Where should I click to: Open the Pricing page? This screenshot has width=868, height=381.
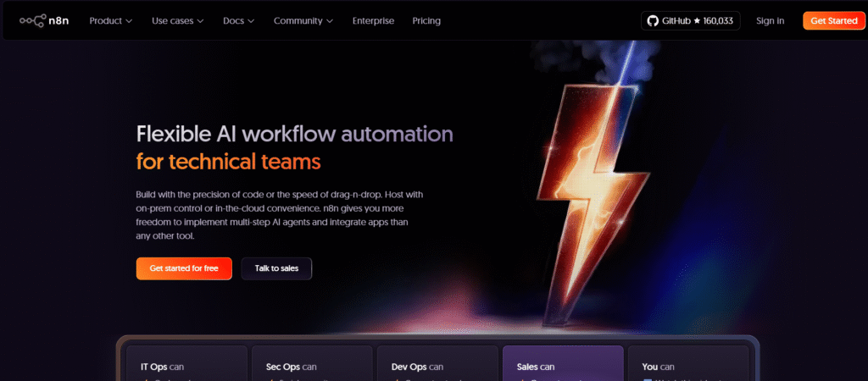coord(426,20)
